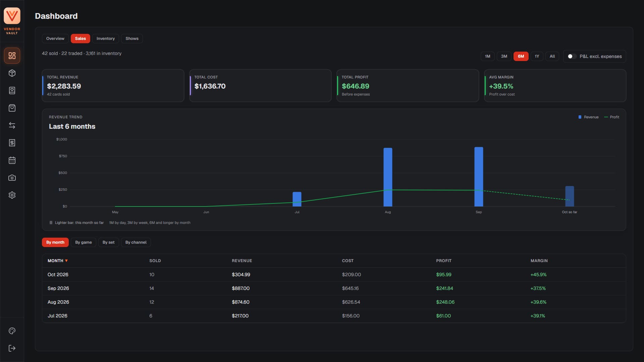This screenshot has height=362, width=644.
Task: Group the table By channel
Action: coord(136,242)
